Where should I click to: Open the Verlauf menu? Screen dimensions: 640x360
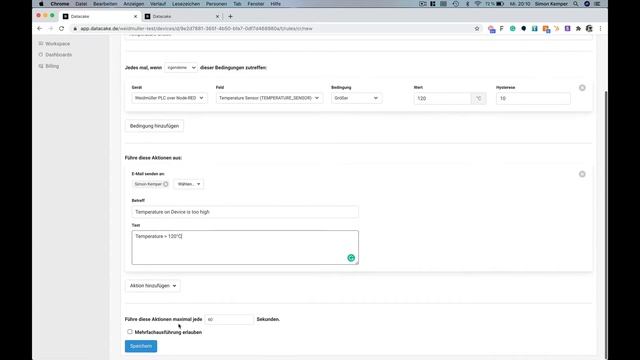(x=158, y=4)
